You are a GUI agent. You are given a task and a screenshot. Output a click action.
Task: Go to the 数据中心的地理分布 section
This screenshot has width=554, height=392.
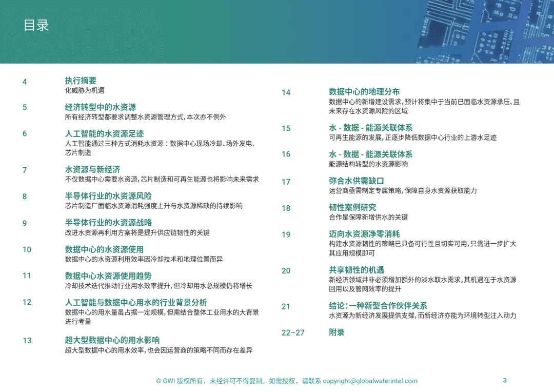(x=364, y=91)
